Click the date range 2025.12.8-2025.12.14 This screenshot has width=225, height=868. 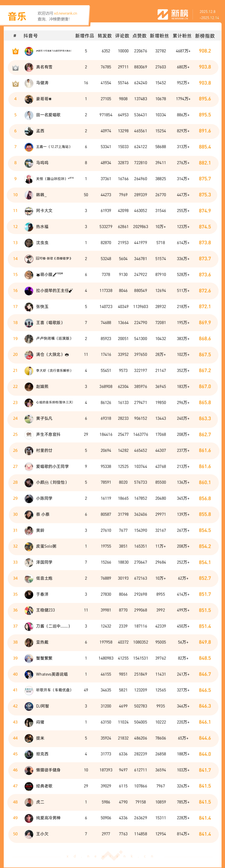click(209, 15)
